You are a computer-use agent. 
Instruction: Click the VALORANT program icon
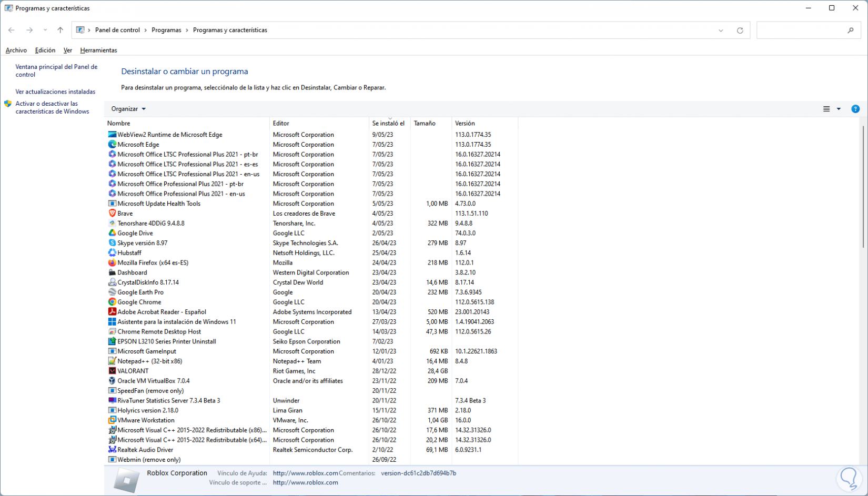[112, 371]
